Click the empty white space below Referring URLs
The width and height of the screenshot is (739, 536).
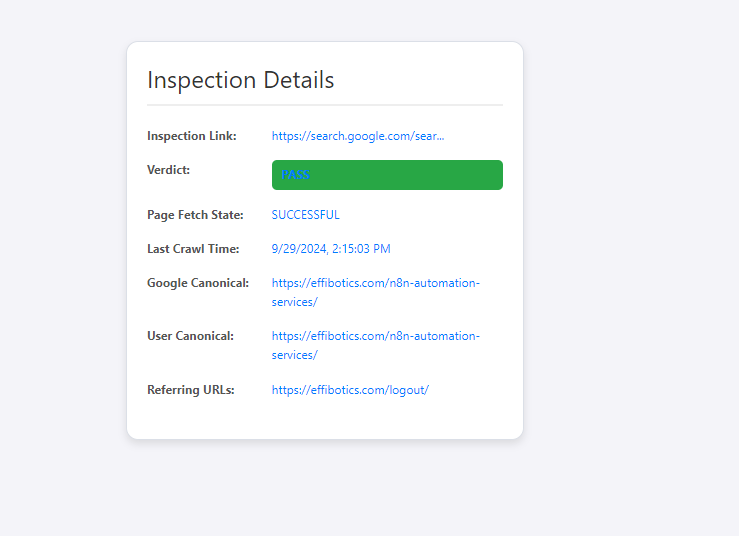click(x=324, y=420)
